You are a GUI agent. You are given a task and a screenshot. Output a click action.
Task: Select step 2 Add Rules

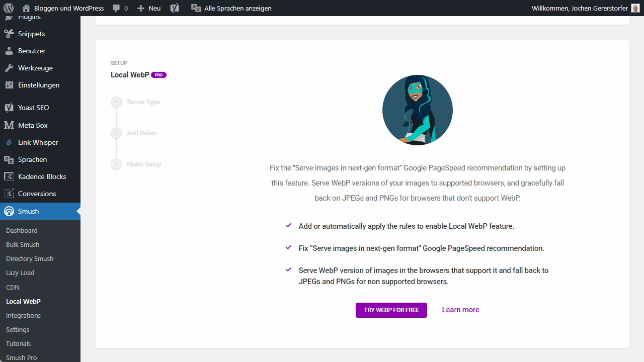tap(133, 133)
